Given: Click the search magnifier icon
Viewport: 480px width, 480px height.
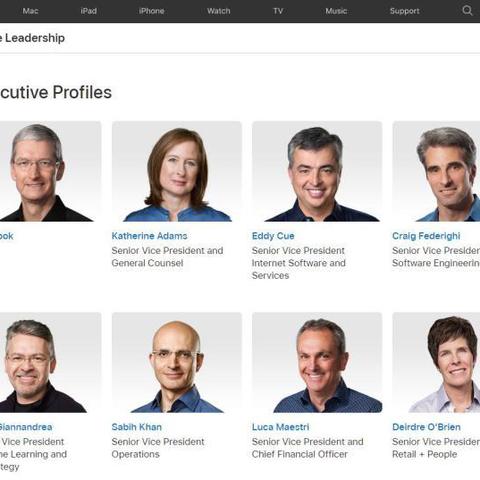Looking at the screenshot, I should 467,11.
